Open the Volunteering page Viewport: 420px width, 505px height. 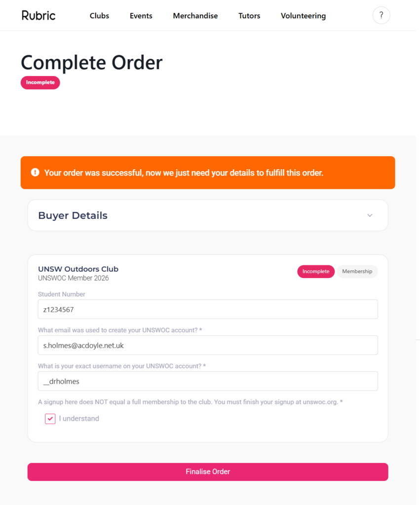click(303, 16)
